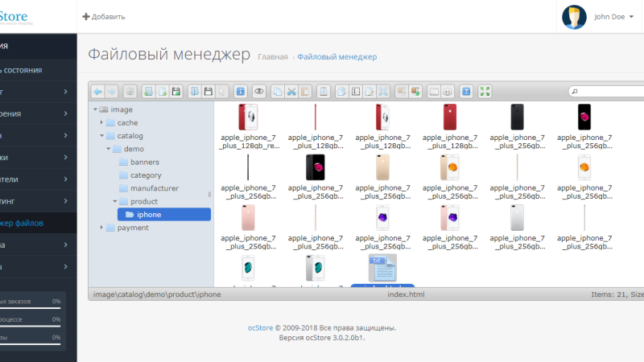Collapse the product folder tree arrow
This screenshot has height=362, width=644.
[115, 202]
